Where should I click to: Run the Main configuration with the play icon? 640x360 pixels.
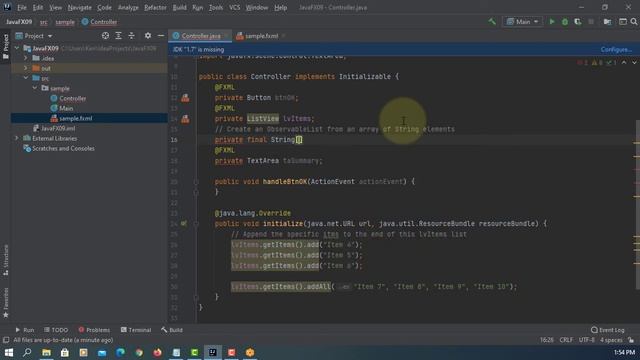click(x=552, y=22)
